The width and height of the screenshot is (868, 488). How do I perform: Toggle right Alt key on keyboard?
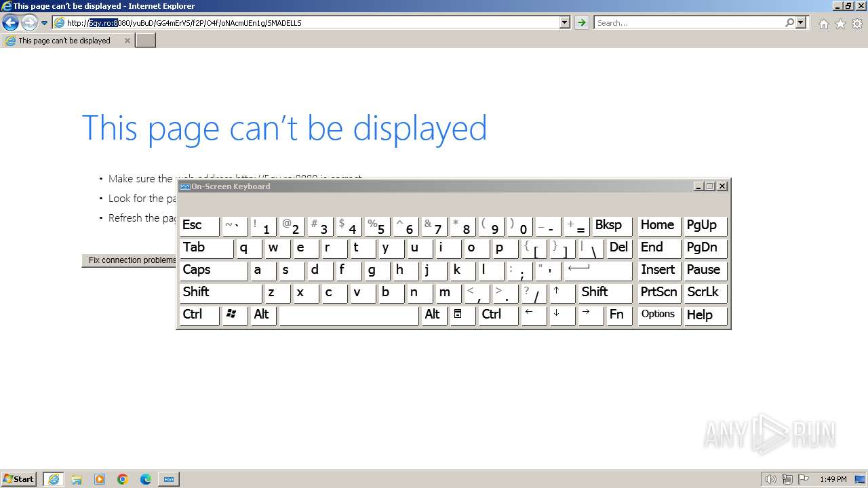click(434, 315)
